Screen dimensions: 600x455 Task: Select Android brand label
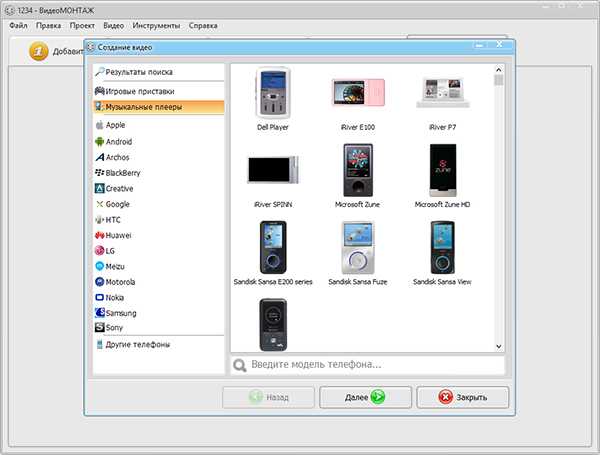pos(119,142)
